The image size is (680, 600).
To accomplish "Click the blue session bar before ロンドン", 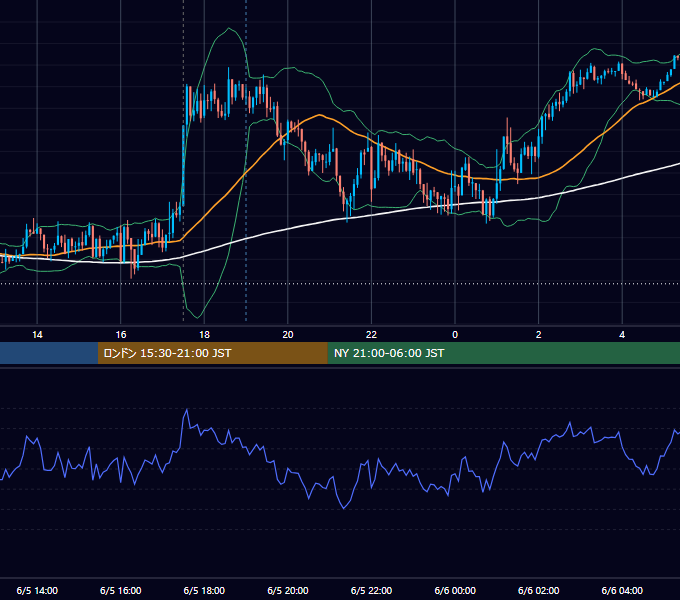I will pos(49,353).
